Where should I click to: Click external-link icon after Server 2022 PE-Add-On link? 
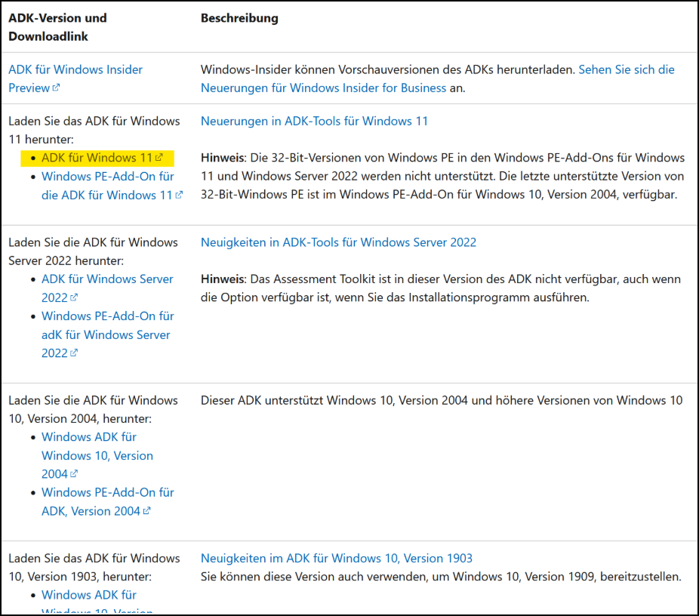click(x=74, y=354)
